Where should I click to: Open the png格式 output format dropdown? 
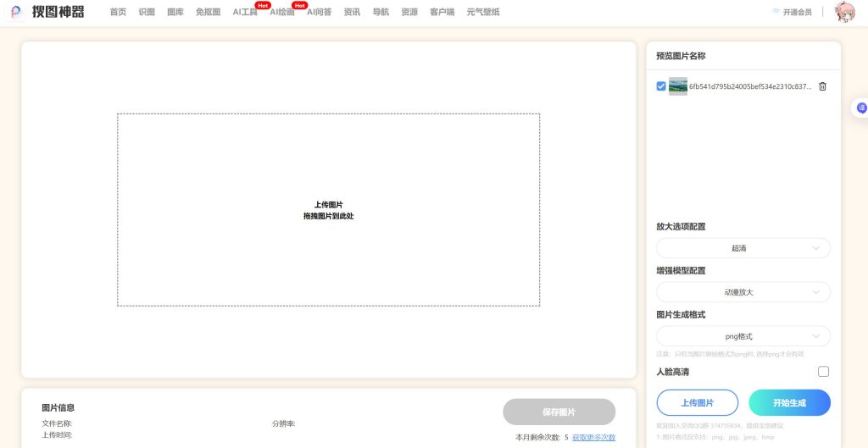pyautogui.click(x=743, y=336)
